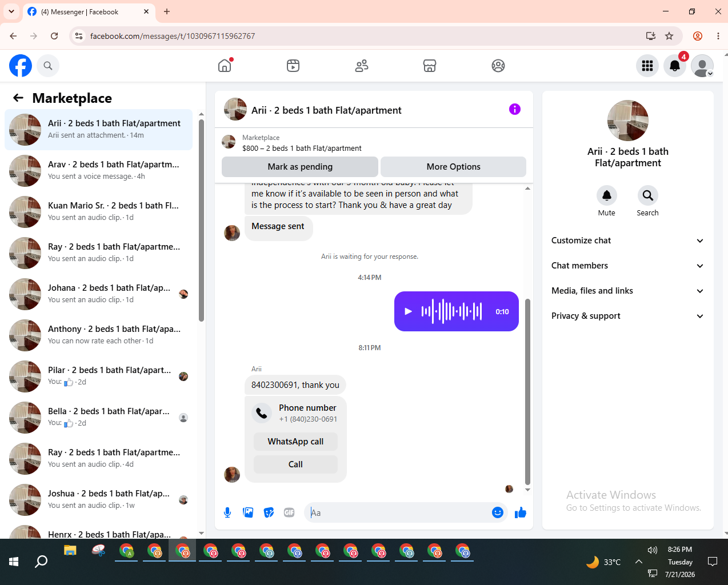Image resolution: width=728 pixels, height=585 pixels.
Task: Open the $800 – 2 beds listing link
Action: (302, 148)
